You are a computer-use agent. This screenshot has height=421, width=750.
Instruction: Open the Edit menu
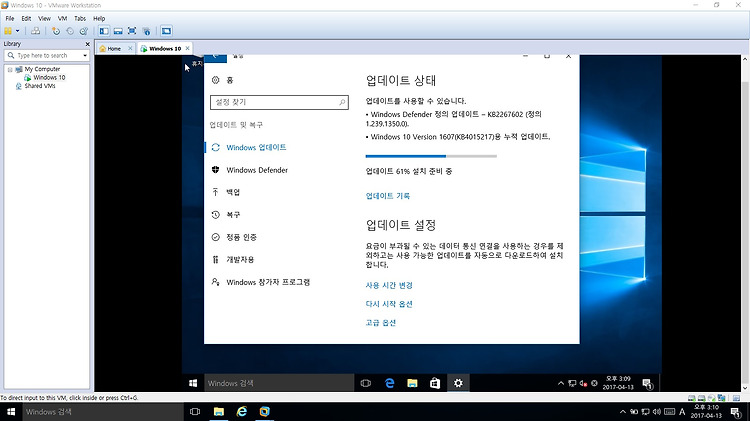(26, 19)
